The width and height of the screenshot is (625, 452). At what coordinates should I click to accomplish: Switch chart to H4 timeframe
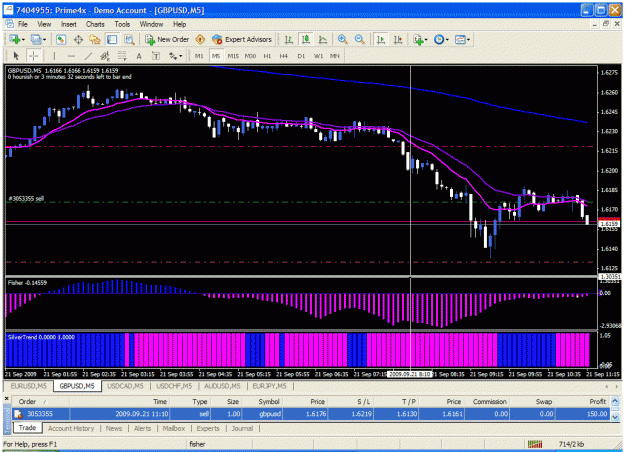[x=284, y=56]
